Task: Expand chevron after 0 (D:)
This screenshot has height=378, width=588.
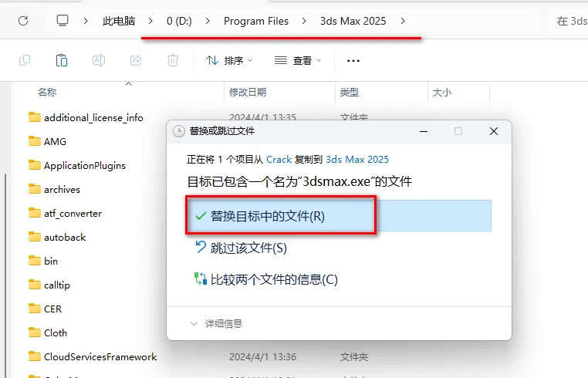Action: click(208, 21)
